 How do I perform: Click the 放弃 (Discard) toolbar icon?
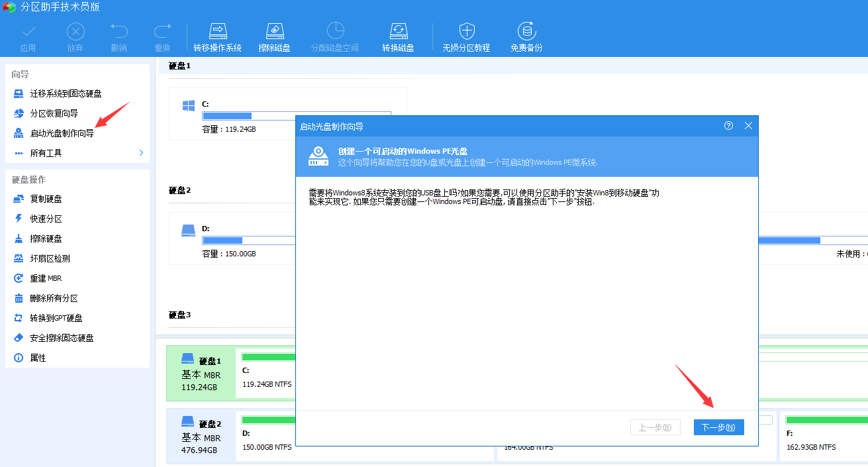tap(75, 36)
